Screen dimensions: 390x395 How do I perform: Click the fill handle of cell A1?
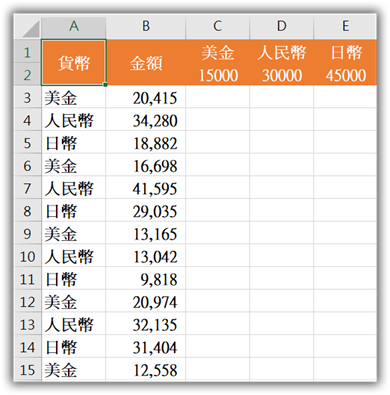105,85
